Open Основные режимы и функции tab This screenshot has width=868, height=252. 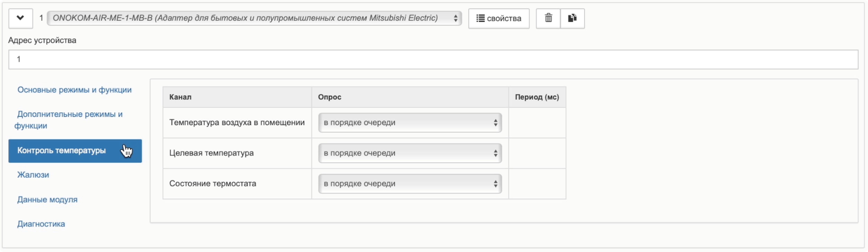coord(75,90)
